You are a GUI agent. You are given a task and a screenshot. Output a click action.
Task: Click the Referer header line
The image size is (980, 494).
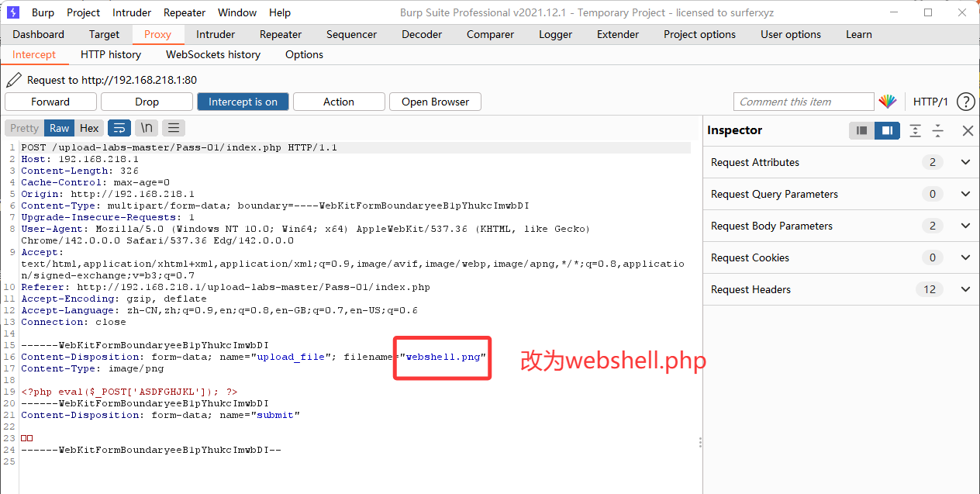[x=226, y=287]
